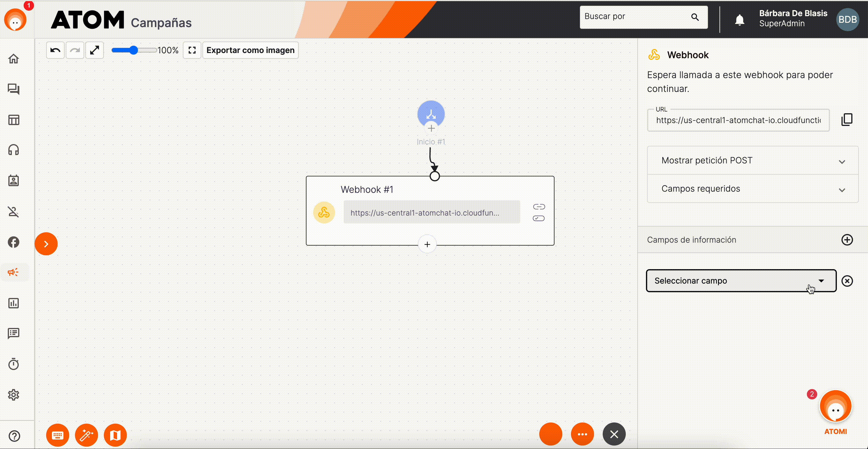
Task: Click the campaign megaphone icon in sidebar
Action: [14, 272]
